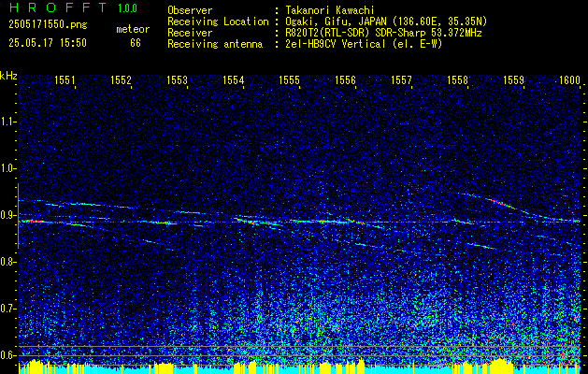The image size is (588, 374).
Task: Click the 1555 time marker
Action: pos(290,79)
